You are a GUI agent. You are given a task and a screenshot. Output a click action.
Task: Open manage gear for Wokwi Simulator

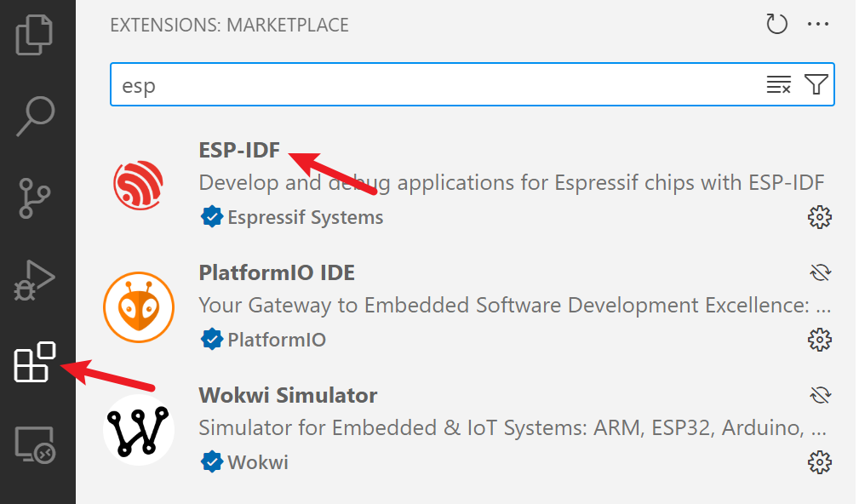coord(820,462)
